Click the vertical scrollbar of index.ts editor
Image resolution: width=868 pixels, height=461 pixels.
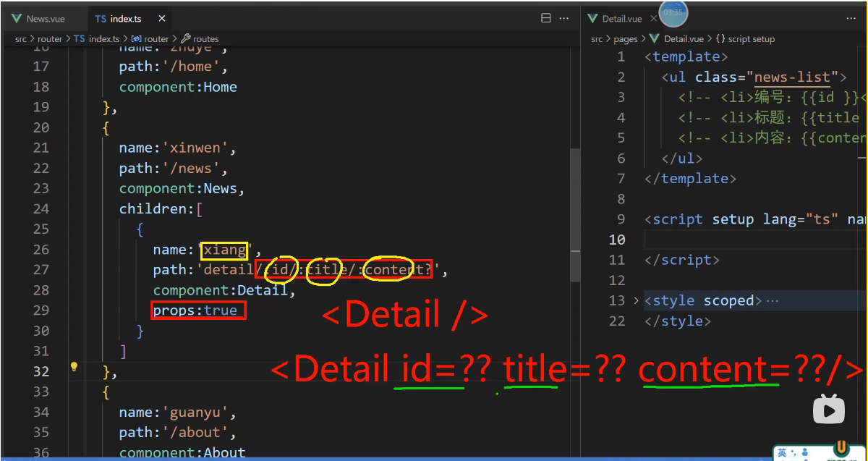(x=575, y=215)
